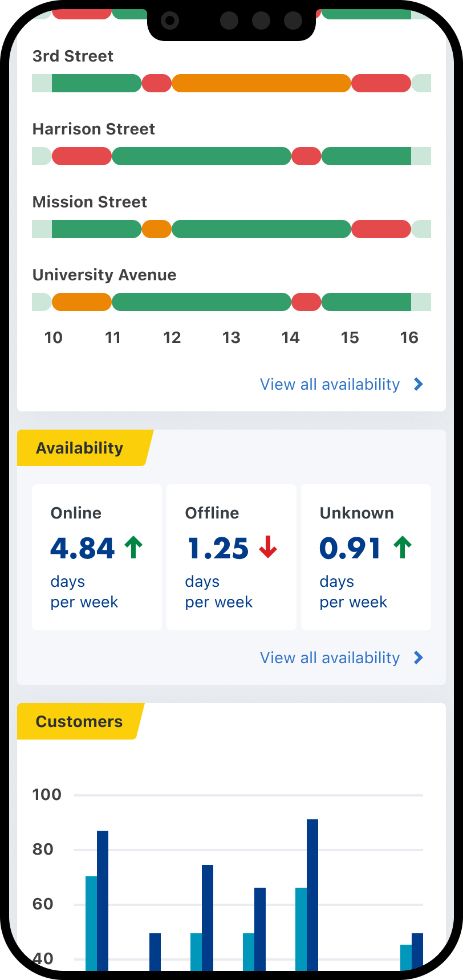The width and height of the screenshot is (463, 980).
Task: Click chevron arrow under the Availability stats cards
Action: [x=419, y=658]
